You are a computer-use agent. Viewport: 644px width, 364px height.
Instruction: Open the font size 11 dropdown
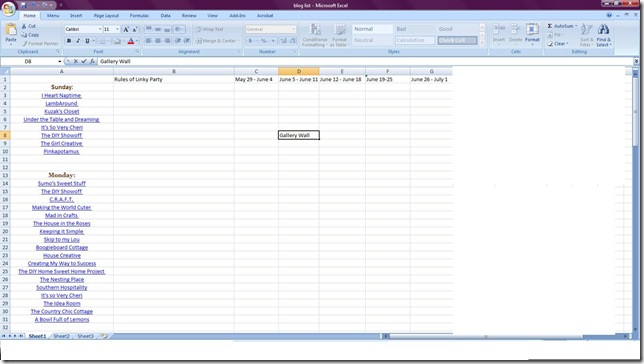click(117, 29)
